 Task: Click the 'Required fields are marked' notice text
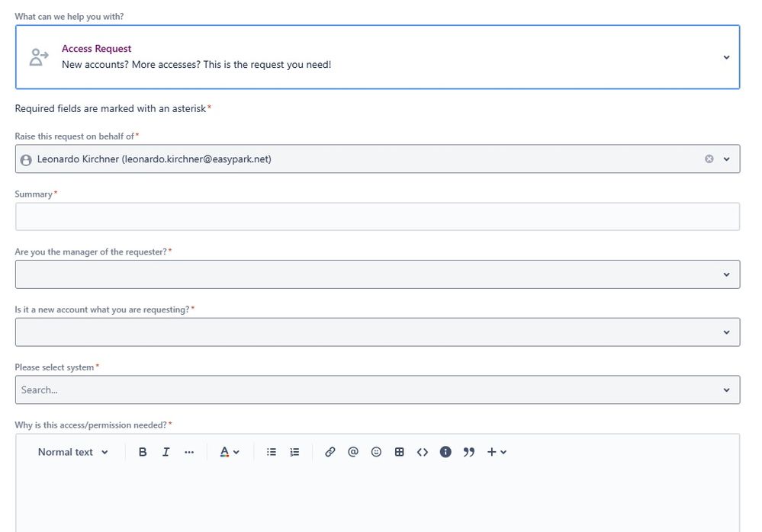[111, 109]
